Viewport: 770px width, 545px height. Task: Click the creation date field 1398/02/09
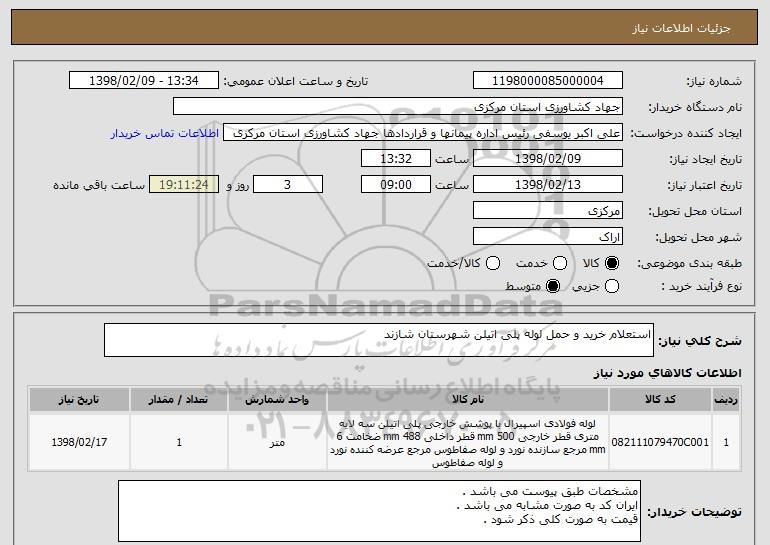click(548, 159)
